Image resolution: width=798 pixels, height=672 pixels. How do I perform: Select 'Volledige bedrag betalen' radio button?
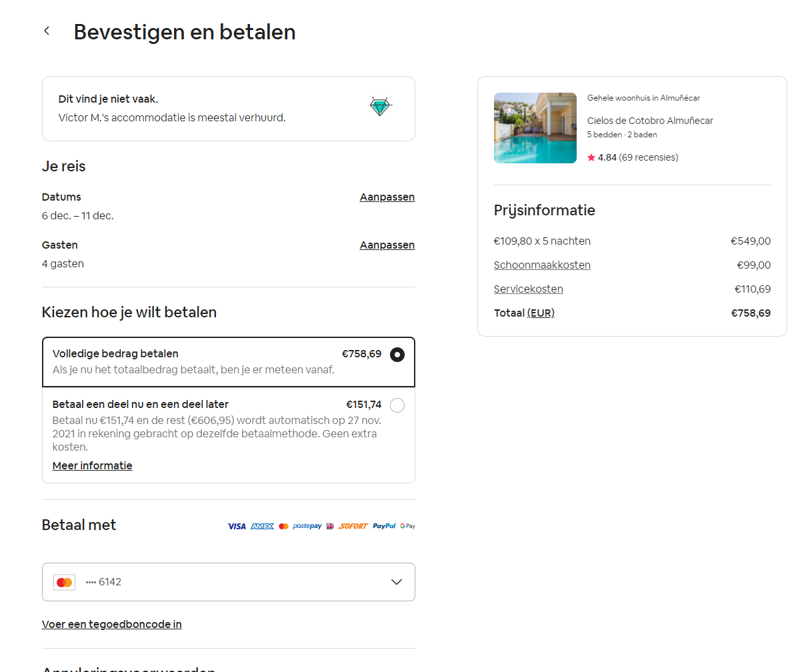click(397, 355)
